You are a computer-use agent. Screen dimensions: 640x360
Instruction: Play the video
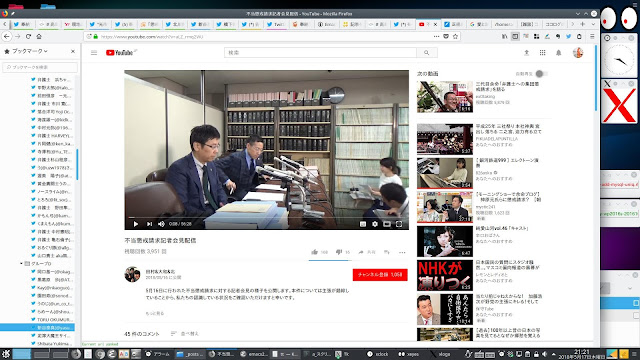click(136, 224)
